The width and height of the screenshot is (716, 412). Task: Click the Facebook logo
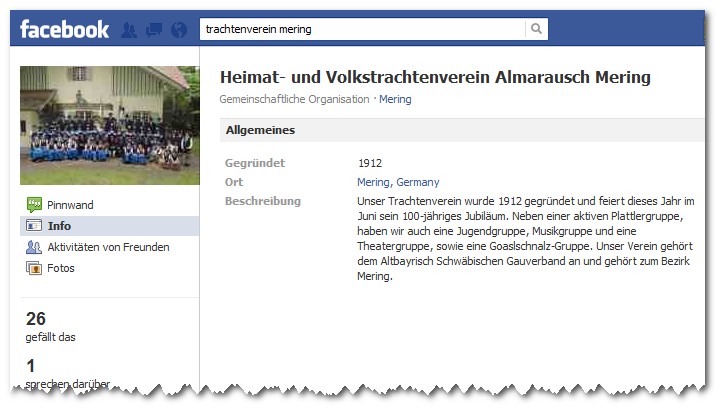pos(65,29)
